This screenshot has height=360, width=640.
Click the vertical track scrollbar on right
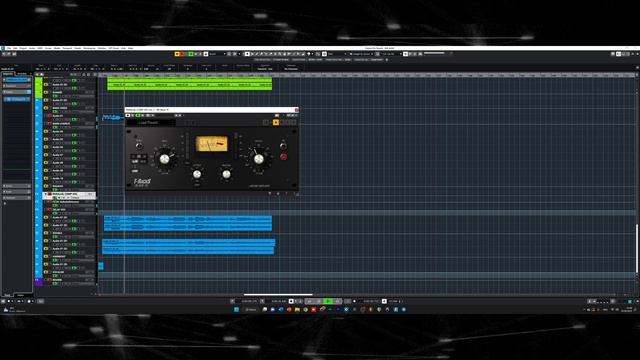637,249
